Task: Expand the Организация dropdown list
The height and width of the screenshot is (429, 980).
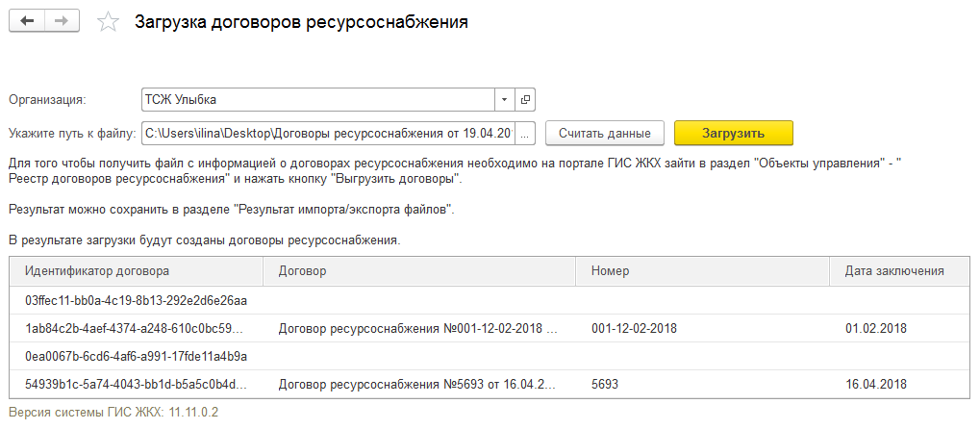Action: tap(504, 99)
